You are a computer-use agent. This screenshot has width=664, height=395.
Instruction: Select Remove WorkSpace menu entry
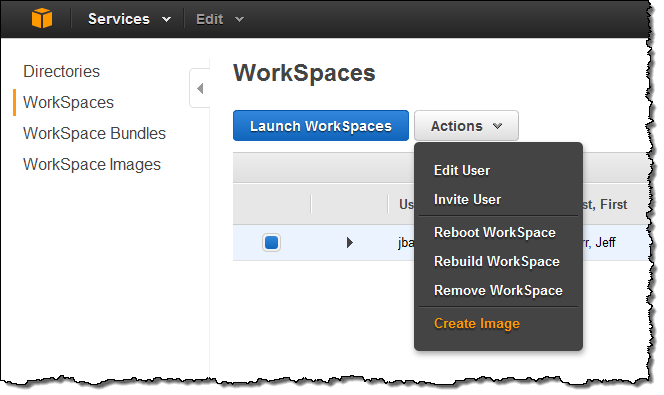[498, 290]
